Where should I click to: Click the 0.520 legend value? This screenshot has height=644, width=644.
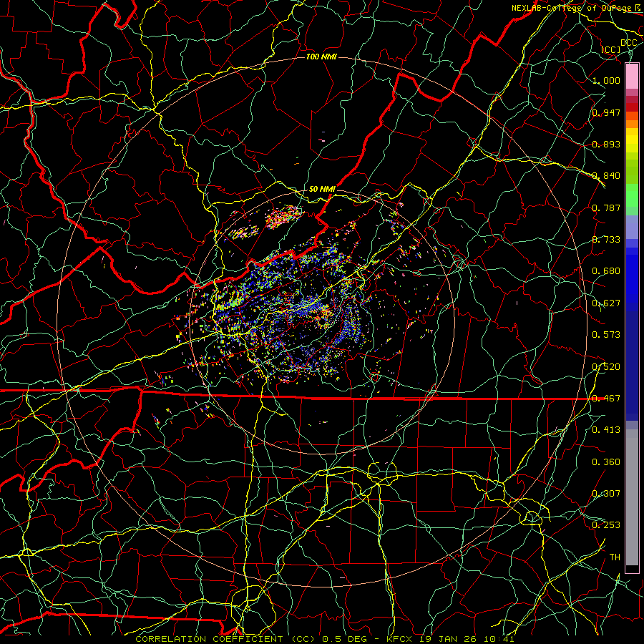(606, 367)
